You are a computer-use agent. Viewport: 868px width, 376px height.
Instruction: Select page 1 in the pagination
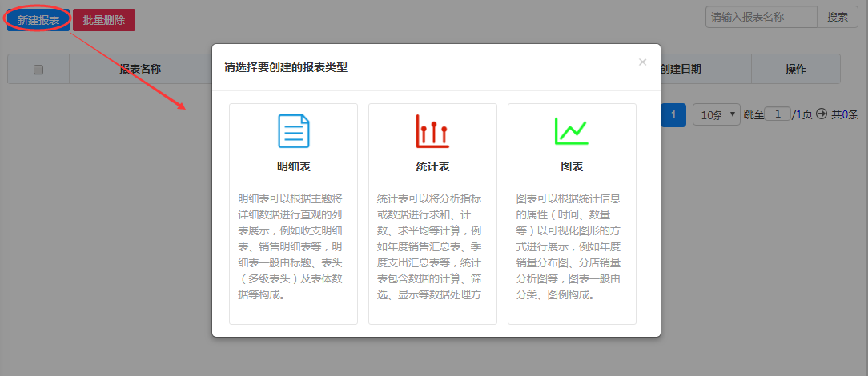click(x=673, y=115)
